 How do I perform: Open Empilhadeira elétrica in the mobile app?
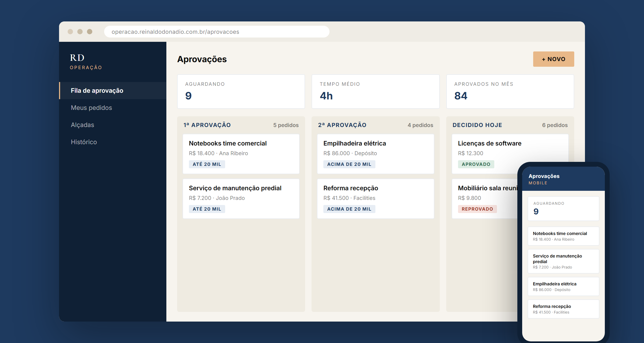pos(563,286)
